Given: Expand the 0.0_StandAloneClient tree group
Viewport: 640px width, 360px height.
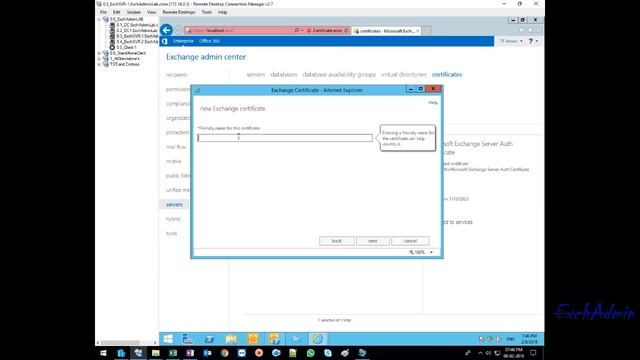Looking at the screenshot, I should (99, 53).
